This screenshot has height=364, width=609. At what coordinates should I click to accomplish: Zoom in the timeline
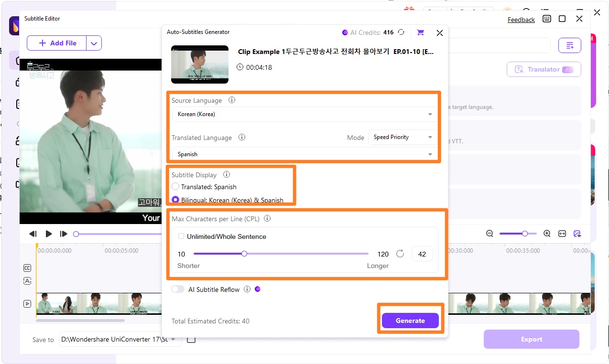(547, 234)
